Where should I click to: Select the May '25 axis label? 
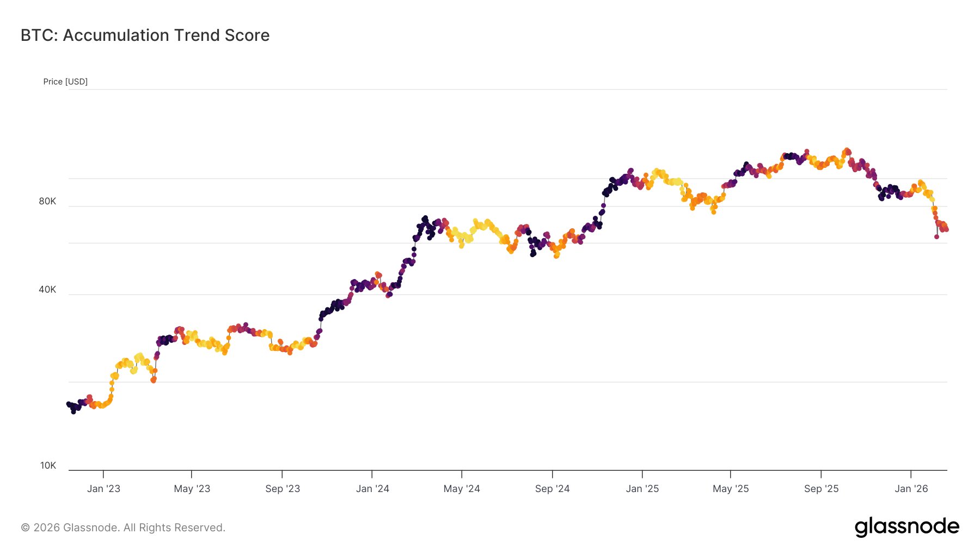[731, 489]
